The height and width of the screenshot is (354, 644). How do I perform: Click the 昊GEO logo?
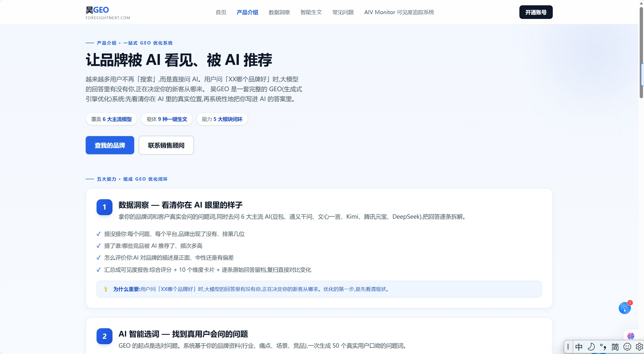tap(97, 10)
